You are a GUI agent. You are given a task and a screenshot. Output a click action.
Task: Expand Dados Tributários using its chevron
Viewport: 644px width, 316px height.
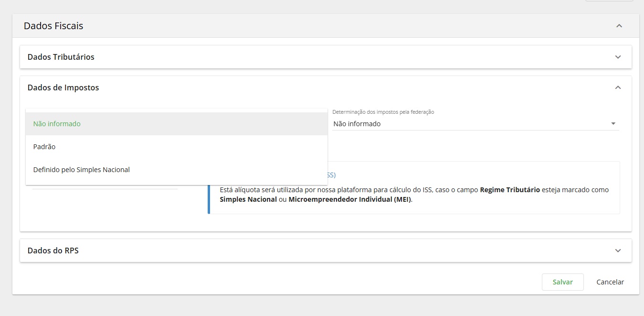[x=618, y=57]
